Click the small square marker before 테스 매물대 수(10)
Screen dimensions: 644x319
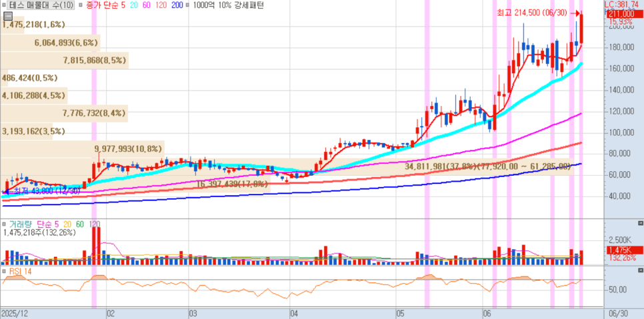(x=5, y=5)
